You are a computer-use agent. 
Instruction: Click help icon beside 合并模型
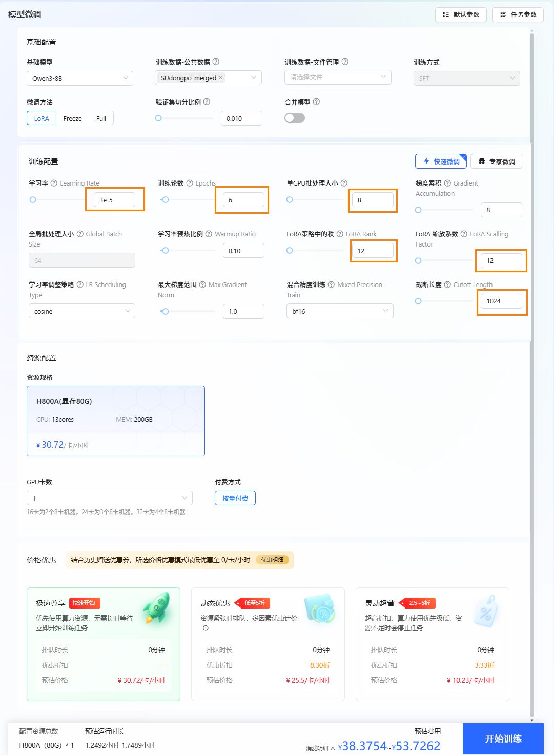[316, 102]
